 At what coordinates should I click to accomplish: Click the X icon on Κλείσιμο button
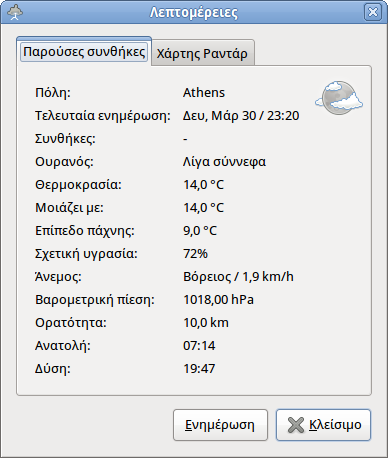(296, 425)
